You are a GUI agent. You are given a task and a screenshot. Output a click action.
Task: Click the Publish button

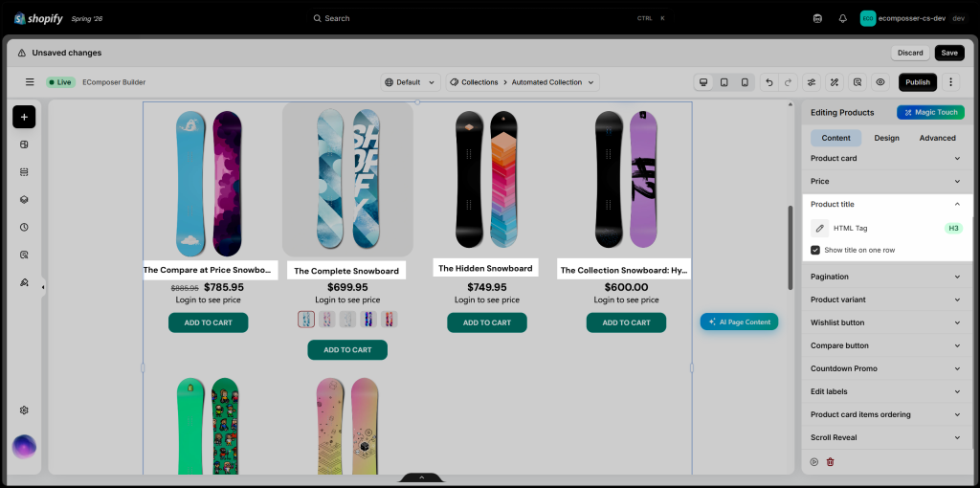pyautogui.click(x=918, y=82)
